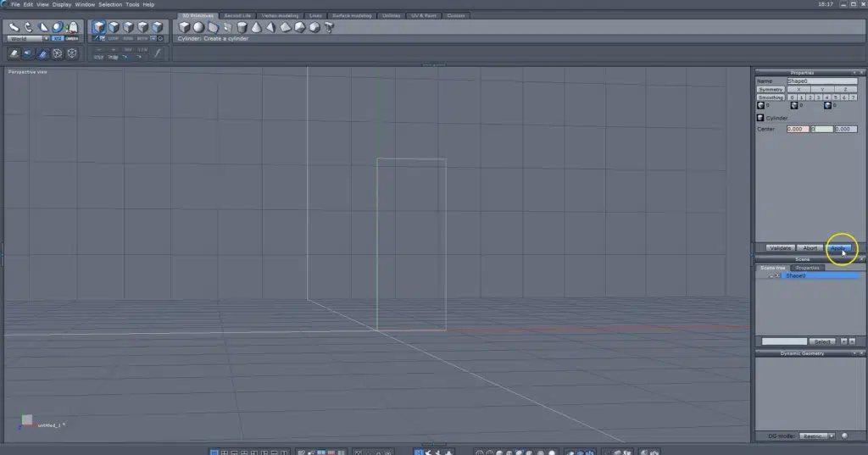Click the Validate button
This screenshot has width=868, height=455.
click(779, 247)
